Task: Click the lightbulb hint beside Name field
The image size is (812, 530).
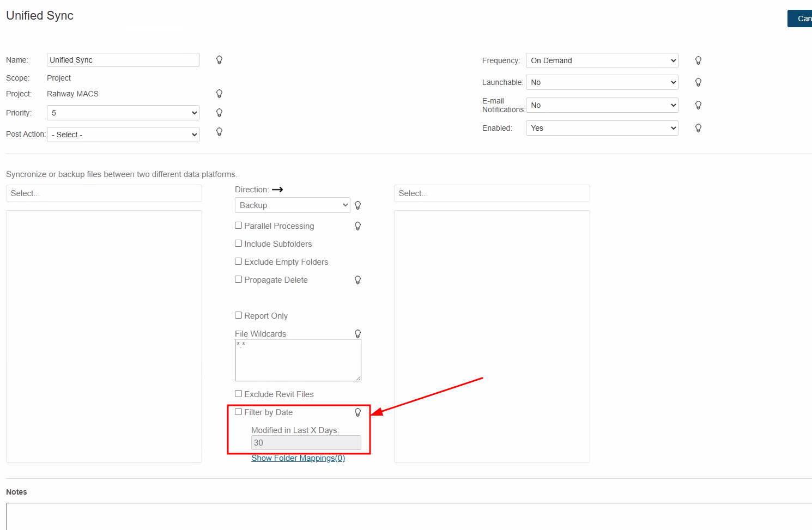Action: click(x=219, y=60)
